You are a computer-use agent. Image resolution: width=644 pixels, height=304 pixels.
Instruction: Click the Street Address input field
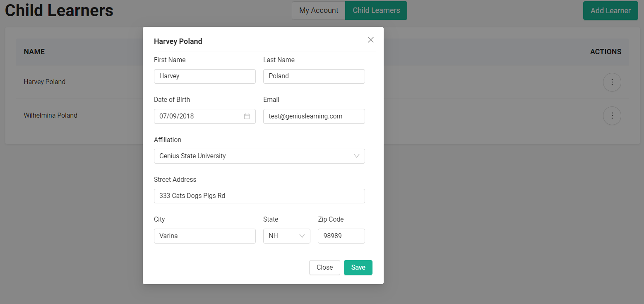pos(259,196)
